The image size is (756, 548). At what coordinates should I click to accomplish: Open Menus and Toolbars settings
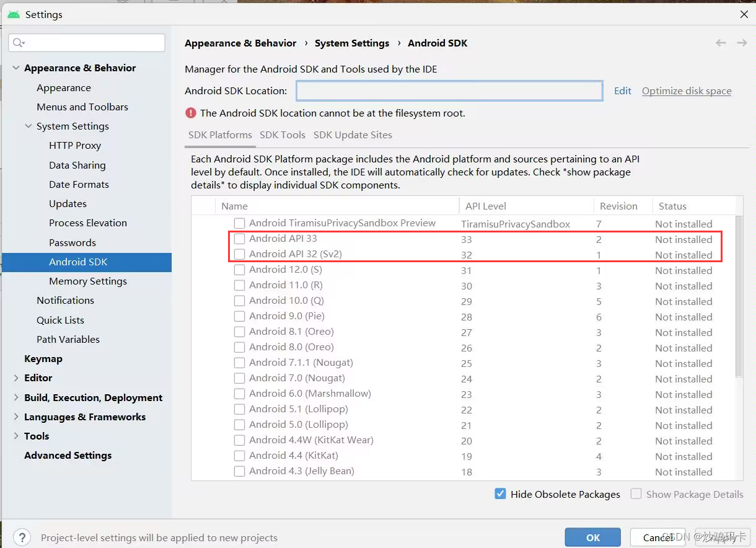82,107
